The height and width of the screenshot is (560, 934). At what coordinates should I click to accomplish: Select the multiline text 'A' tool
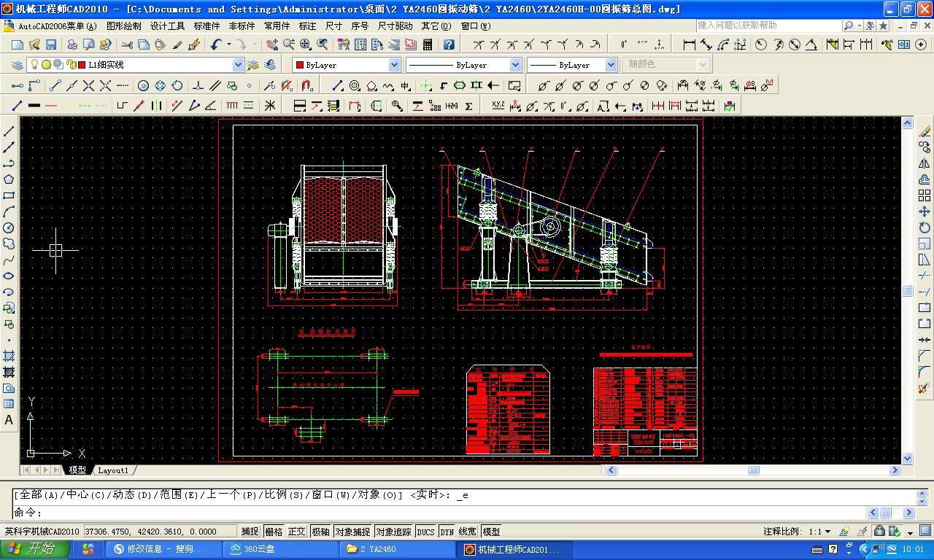click(x=9, y=420)
